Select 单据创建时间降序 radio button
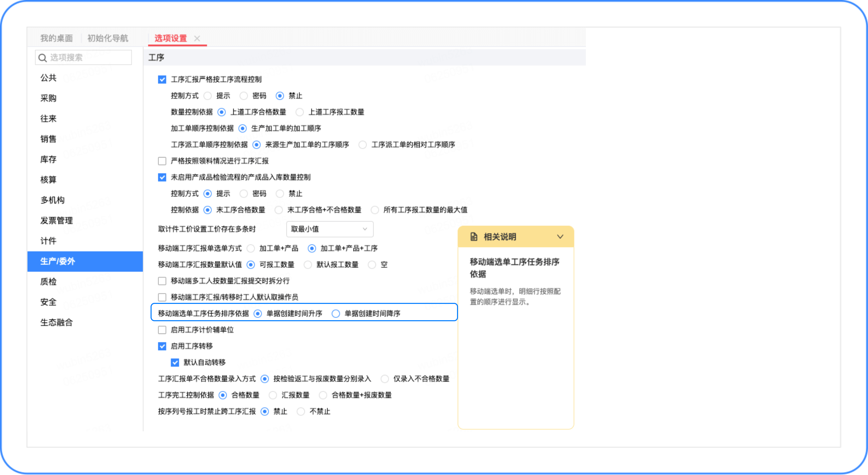This screenshot has height=475, width=868. [336, 314]
